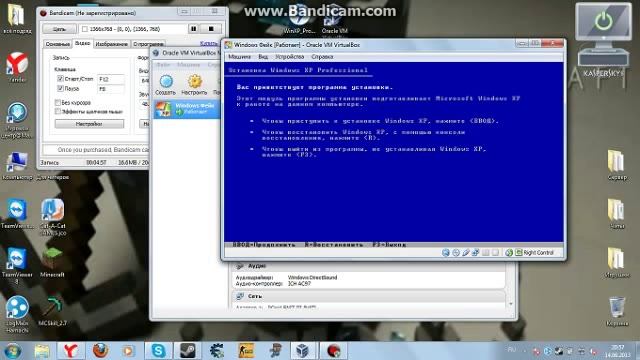Open the Вид menu in the VM window
Viewport: 640px width, 360px height.
[x=263, y=57]
